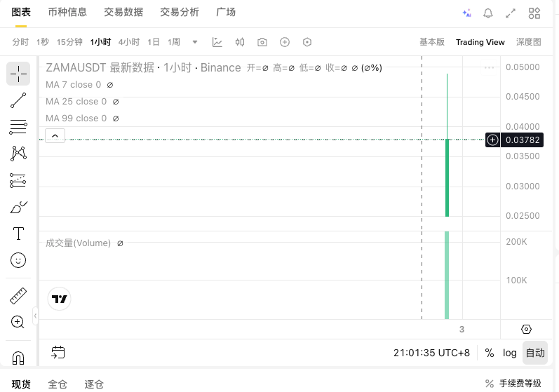Switch to Trading View chart

[480, 42]
